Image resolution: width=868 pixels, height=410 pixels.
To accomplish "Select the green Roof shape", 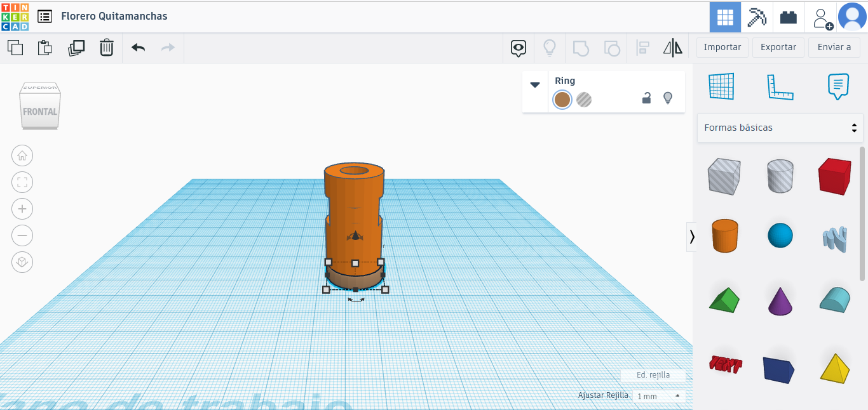I will 724,300.
